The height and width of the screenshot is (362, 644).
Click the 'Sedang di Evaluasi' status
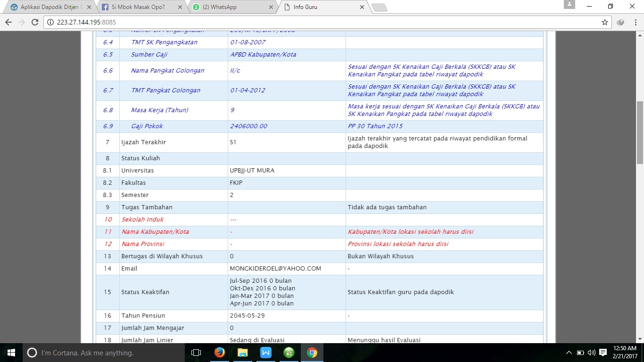(x=257, y=340)
